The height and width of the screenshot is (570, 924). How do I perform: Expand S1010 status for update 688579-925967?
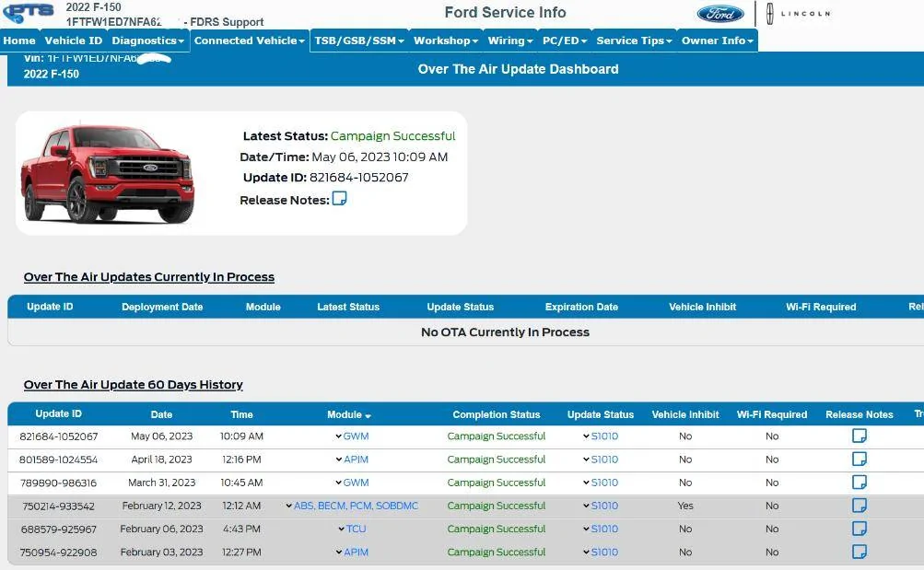(601, 529)
